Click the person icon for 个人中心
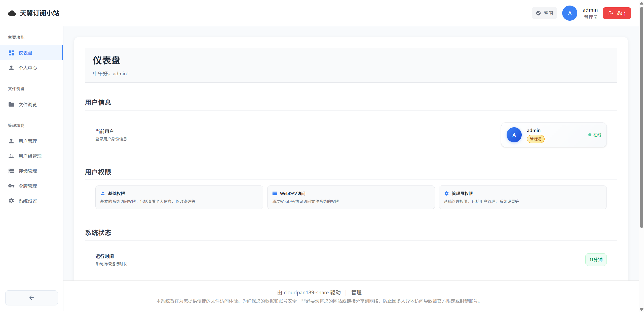The image size is (644, 312). pyautogui.click(x=11, y=68)
